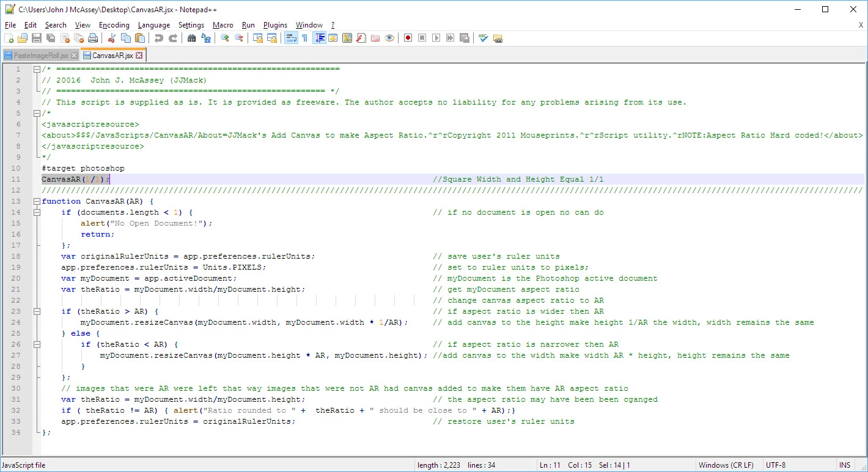Click the Redo arrow icon

tap(173, 38)
